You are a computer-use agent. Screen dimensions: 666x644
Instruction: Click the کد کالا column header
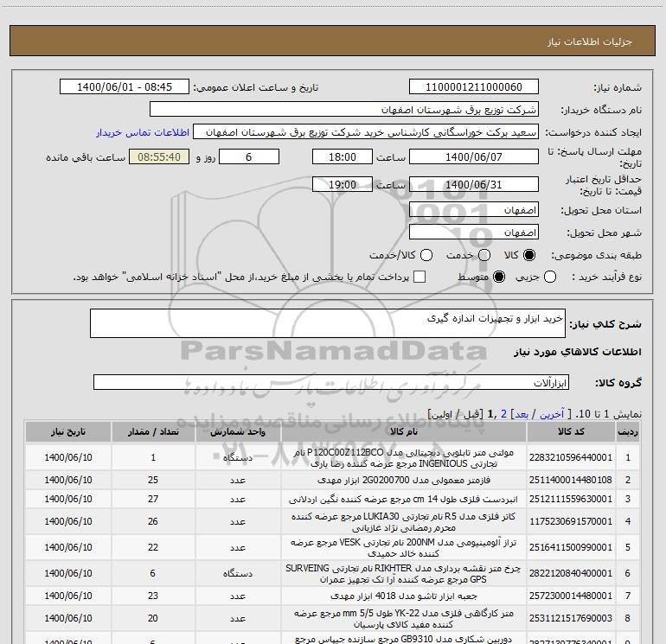571,432
